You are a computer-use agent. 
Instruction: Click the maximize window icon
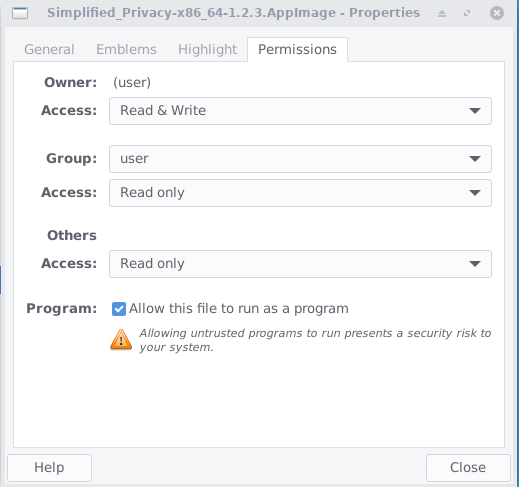coord(467,13)
